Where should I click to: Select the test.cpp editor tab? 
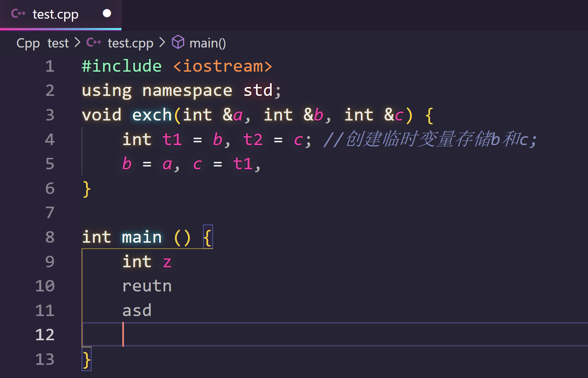coord(61,14)
